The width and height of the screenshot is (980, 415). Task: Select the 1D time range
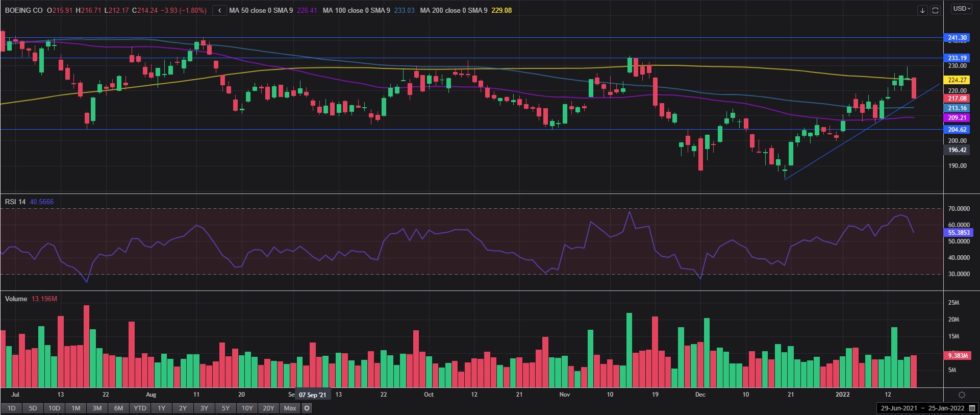click(x=11, y=408)
